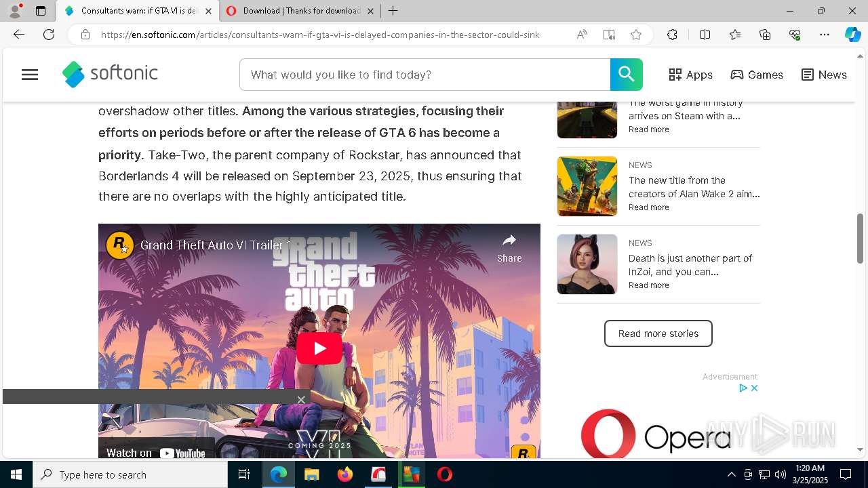
Task: Click the browser Back arrow
Action: (19, 35)
